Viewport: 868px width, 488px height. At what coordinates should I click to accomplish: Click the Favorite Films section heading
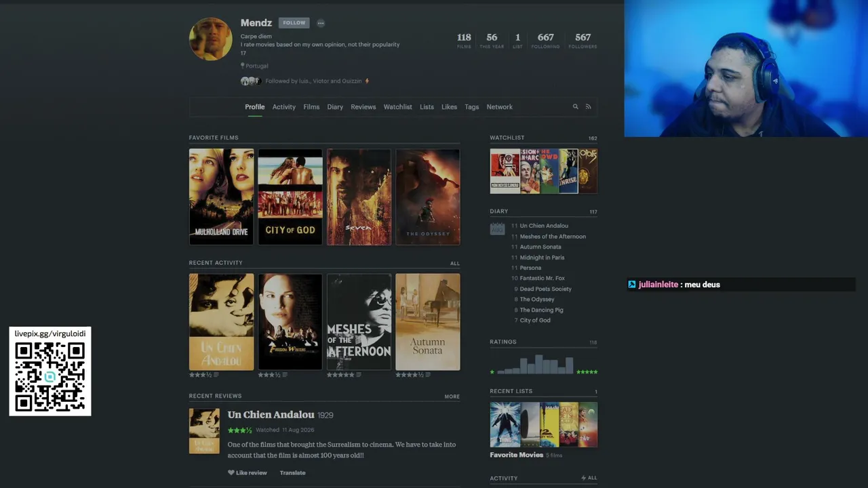click(x=214, y=138)
